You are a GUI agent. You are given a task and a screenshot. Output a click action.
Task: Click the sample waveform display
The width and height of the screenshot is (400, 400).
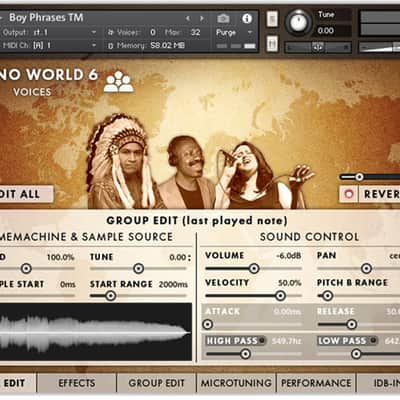pyautogui.click(x=96, y=332)
